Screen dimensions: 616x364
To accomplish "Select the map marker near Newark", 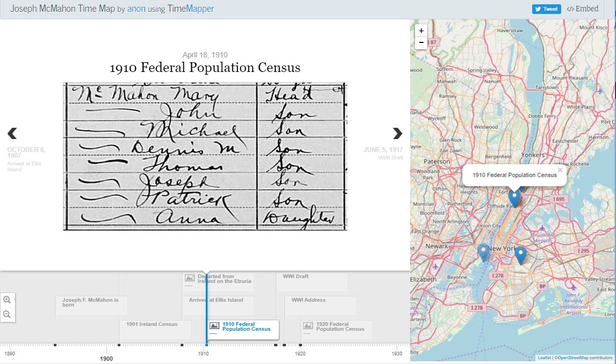I will [484, 252].
